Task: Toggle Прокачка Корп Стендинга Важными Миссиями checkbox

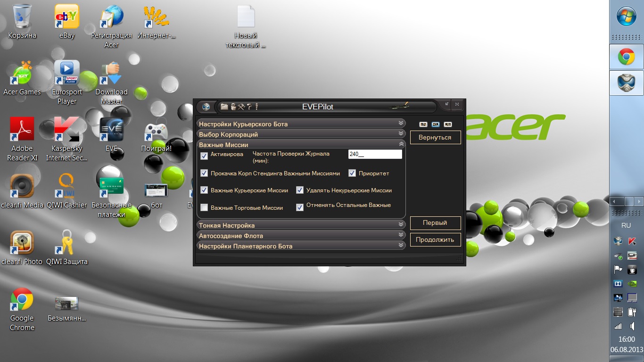Action: (x=204, y=173)
